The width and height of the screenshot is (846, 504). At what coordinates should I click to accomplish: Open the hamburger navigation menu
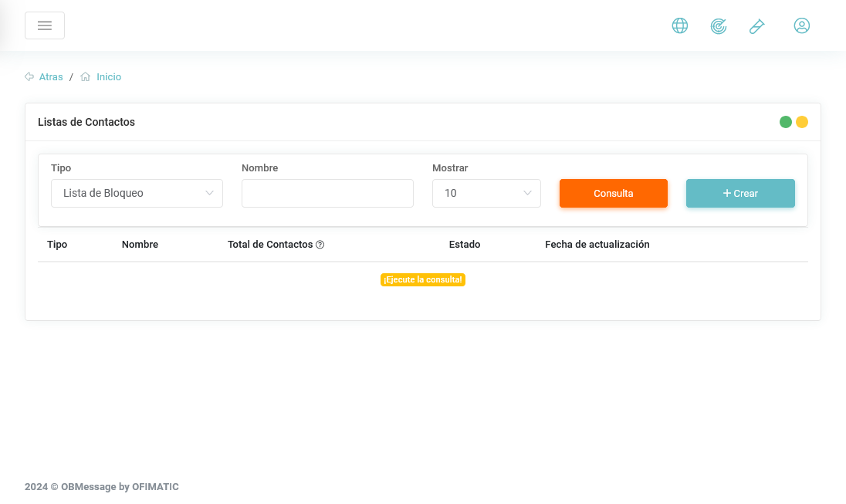(x=45, y=25)
